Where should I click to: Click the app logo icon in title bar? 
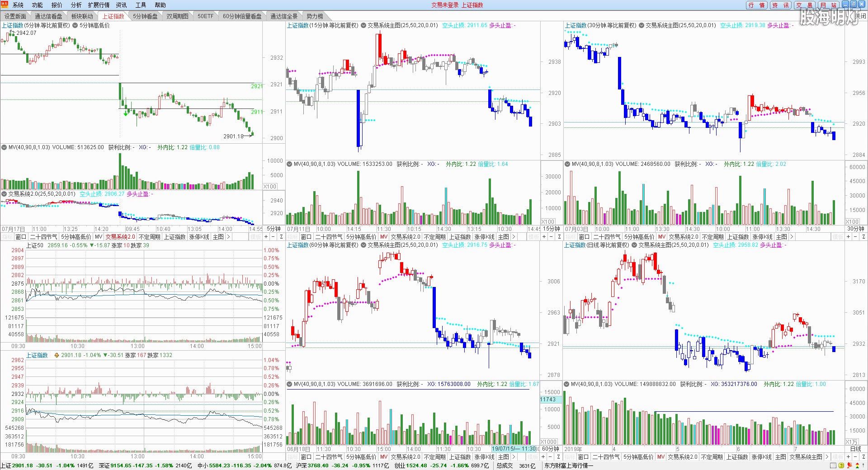pyautogui.click(x=5, y=5)
